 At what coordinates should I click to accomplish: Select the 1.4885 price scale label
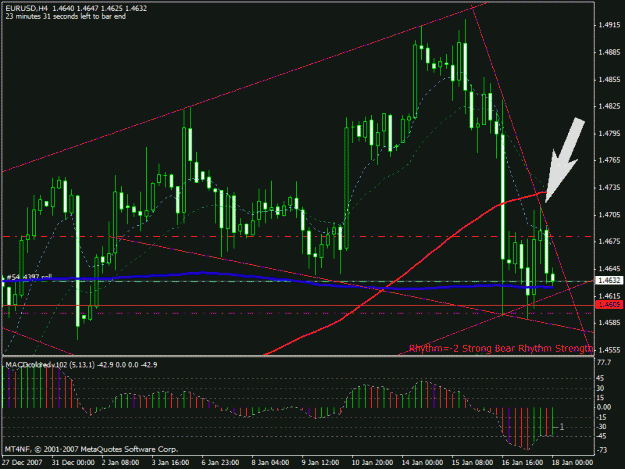(609, 52)
